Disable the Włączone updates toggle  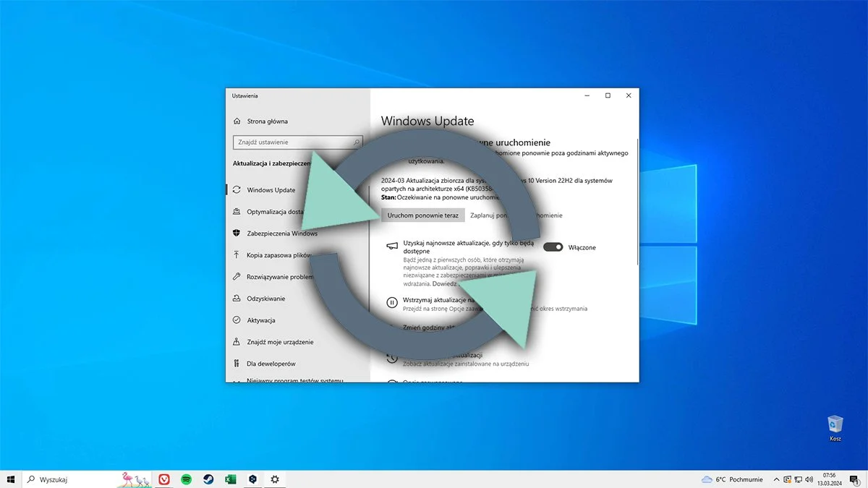553,247
